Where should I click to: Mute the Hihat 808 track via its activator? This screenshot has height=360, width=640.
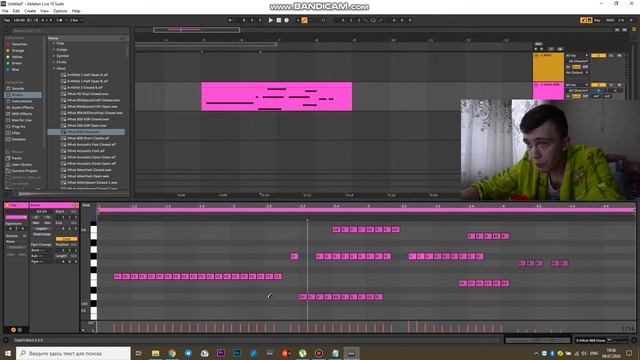598,84
